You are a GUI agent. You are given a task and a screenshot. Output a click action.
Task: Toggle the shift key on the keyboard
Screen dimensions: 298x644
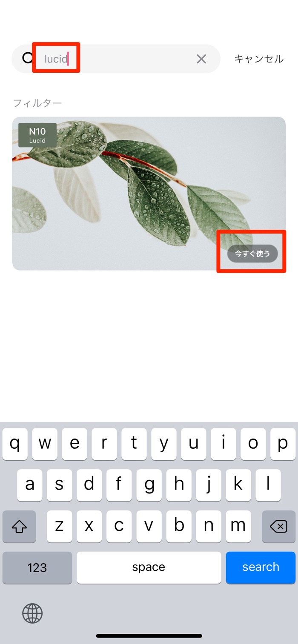(x=19, y=527)
